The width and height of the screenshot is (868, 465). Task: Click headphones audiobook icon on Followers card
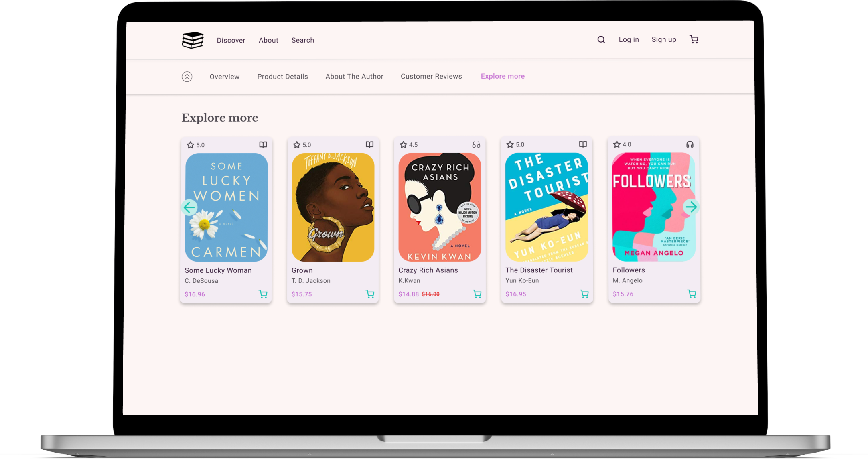690,144
